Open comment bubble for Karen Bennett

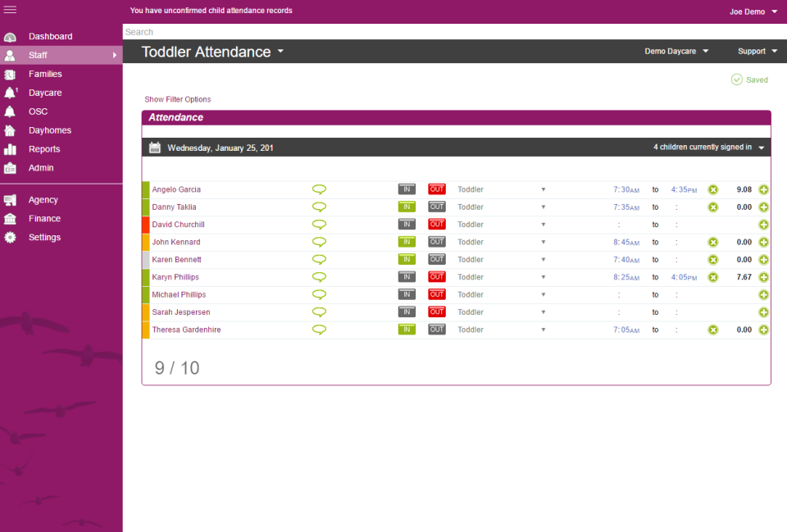point(319,260)
